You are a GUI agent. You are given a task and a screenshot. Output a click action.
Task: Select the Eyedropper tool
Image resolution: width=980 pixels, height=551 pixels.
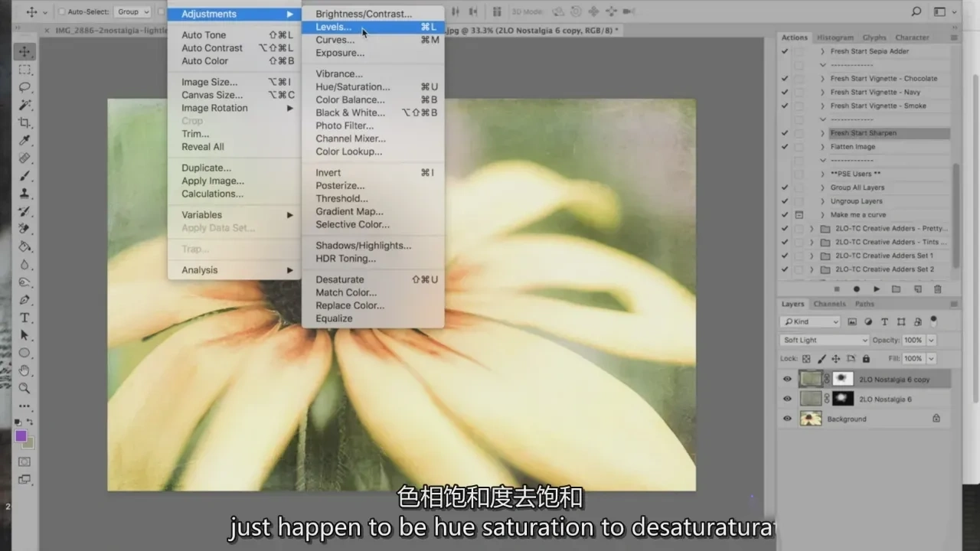tap(25, 140)
